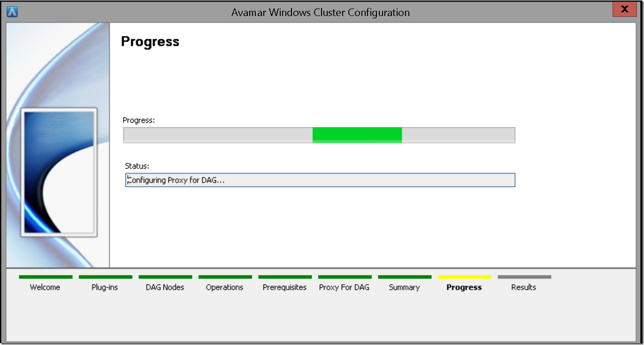The width and height of the screenshot is (644, 345).
Task: Click the green progress bar indicator
Action: click(x=357, y=135)
